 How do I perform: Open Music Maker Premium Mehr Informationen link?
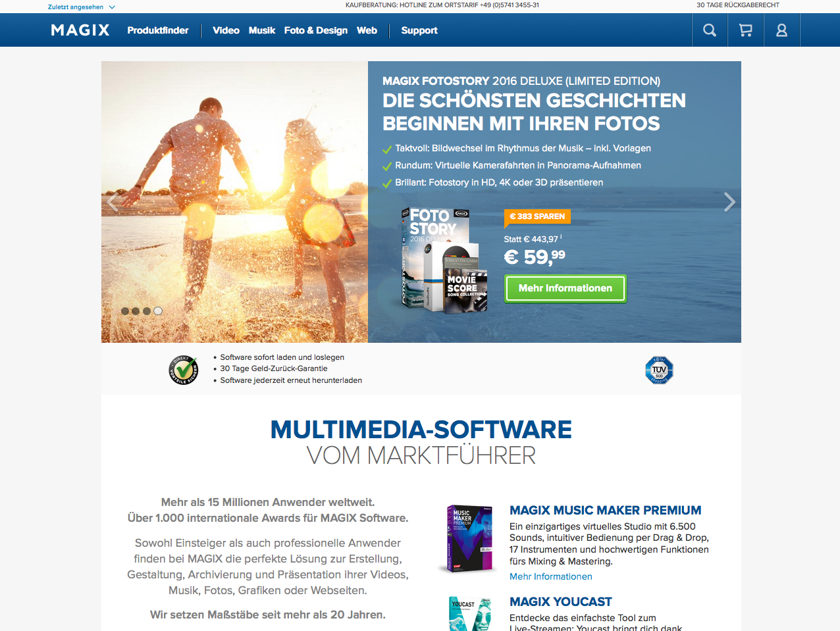coord(551,576)
